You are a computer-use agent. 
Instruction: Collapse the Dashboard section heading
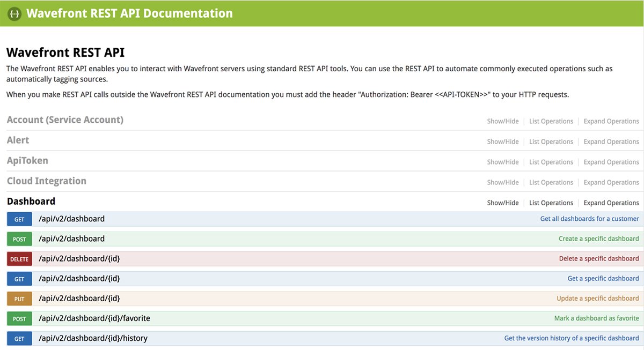pos(31,202)
